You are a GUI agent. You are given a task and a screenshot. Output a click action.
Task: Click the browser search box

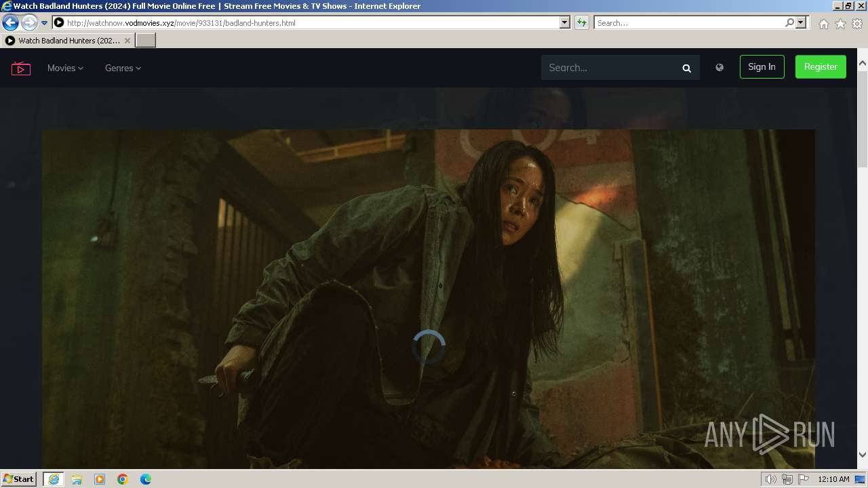click(x=688, y=22)
